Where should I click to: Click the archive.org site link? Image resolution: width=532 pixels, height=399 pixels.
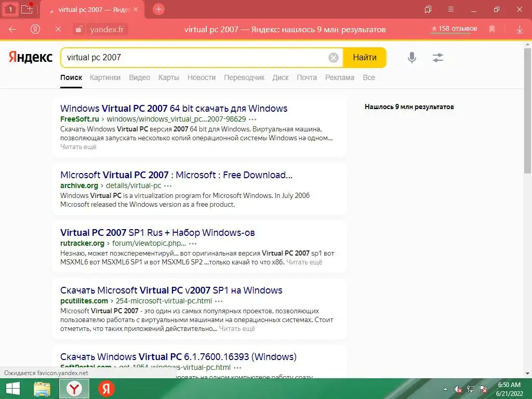(x=79, y=185)
